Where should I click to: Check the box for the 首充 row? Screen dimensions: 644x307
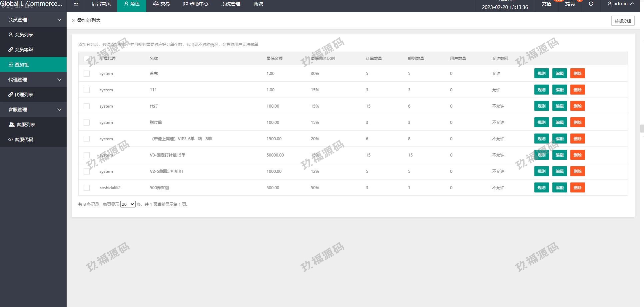[x=87, y=74]
